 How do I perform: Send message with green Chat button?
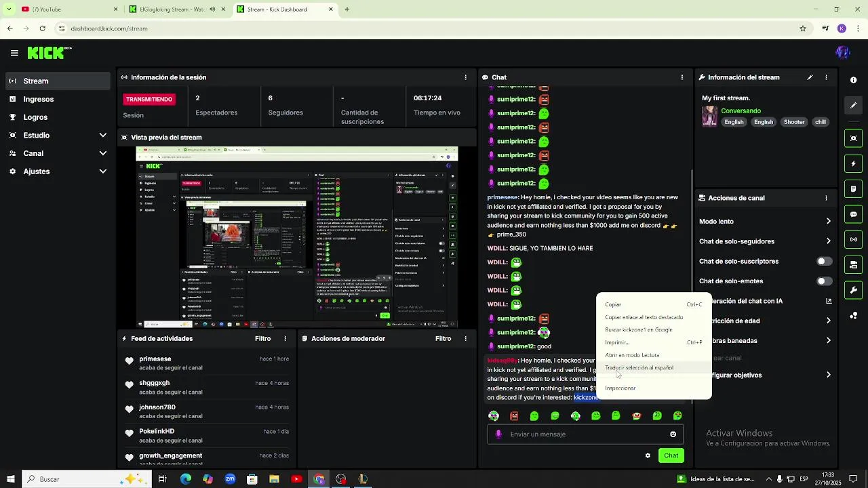pyautogui.click(x=671, y=455)
